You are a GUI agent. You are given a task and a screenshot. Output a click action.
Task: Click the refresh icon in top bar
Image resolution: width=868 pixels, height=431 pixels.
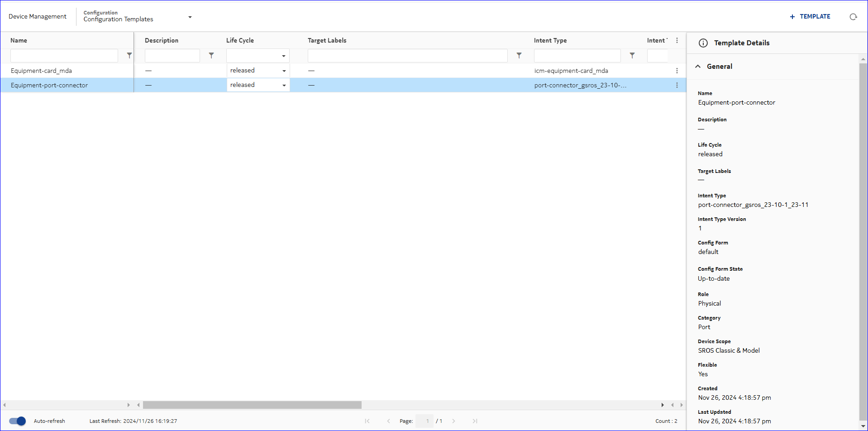pyautogui.click(x=853, y=17)
